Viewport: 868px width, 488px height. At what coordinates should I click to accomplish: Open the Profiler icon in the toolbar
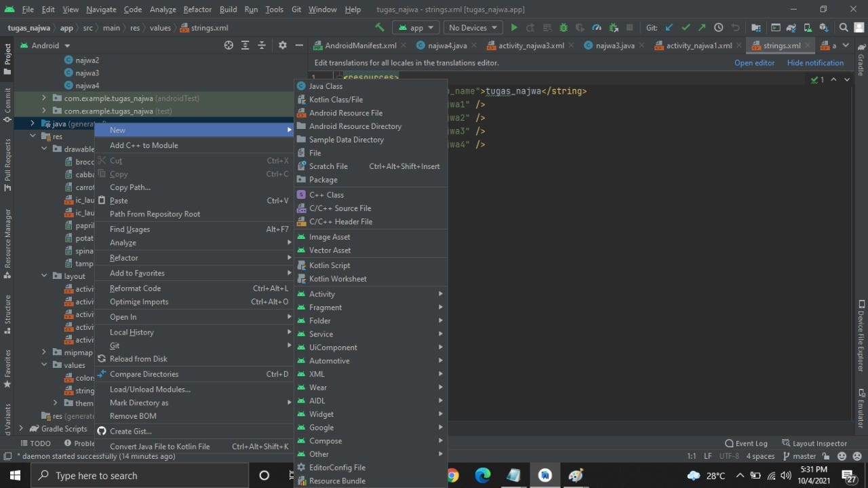click(597, 27)
